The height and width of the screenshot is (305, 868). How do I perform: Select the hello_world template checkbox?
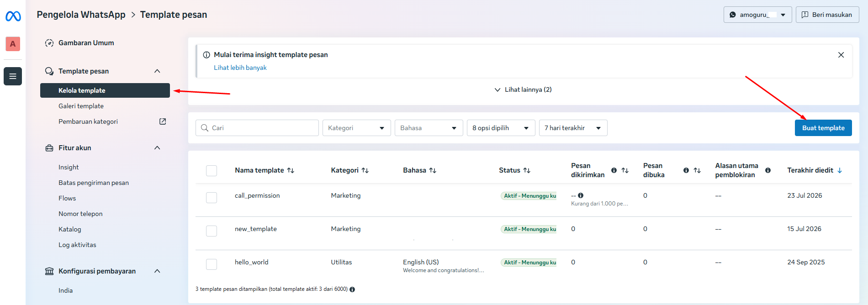212,264
